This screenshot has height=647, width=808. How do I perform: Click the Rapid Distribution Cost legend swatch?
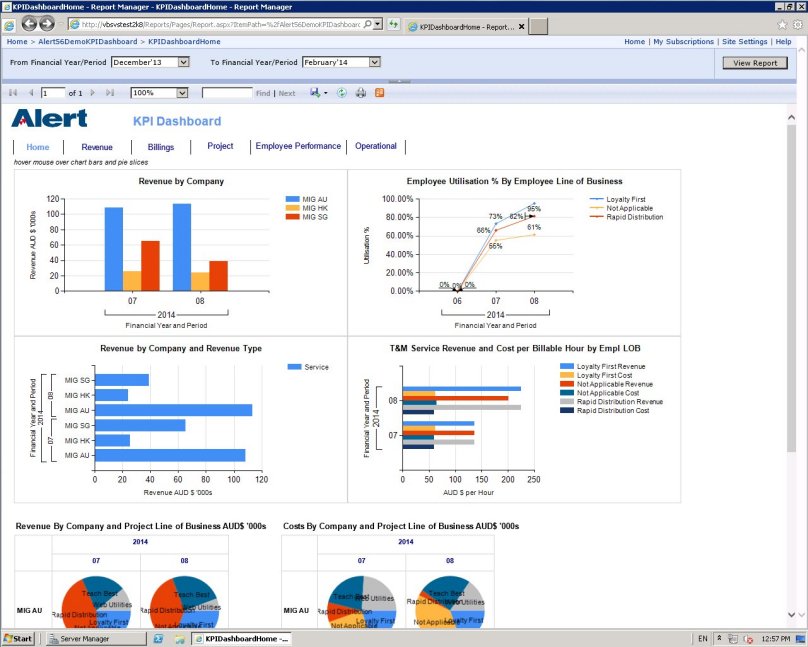567,411
